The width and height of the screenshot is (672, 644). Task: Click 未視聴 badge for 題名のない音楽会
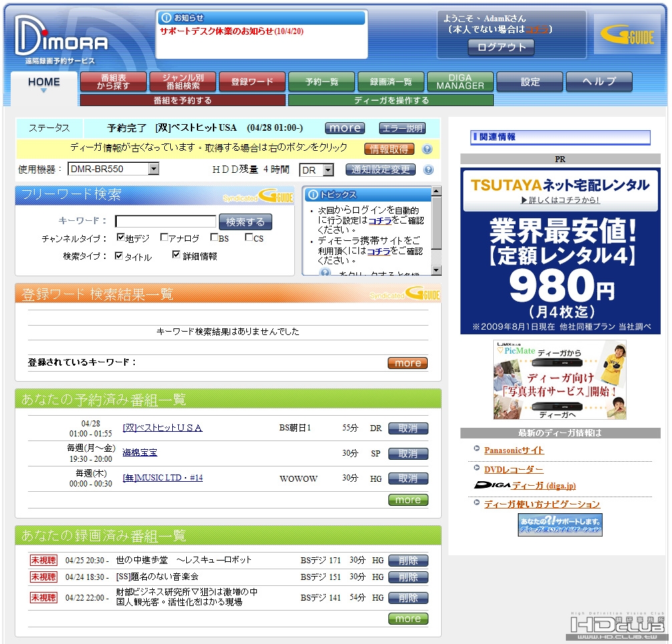coord(43,577)
